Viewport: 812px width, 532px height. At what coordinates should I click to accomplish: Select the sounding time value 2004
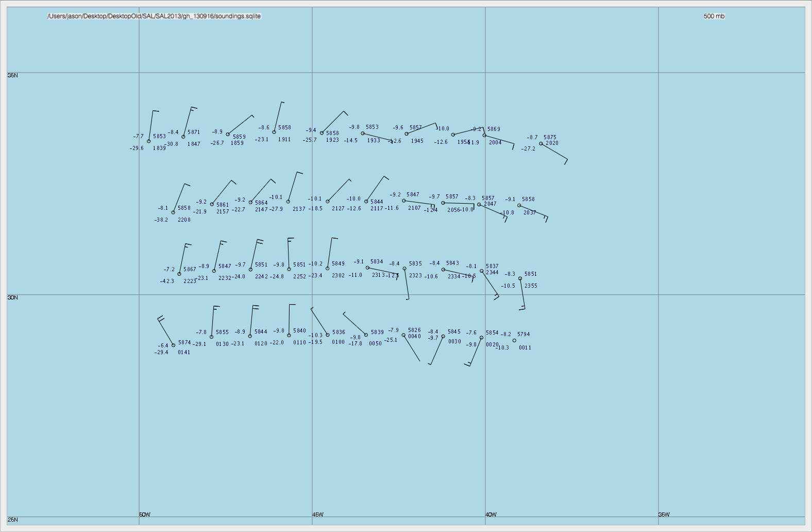click(495, 143)
